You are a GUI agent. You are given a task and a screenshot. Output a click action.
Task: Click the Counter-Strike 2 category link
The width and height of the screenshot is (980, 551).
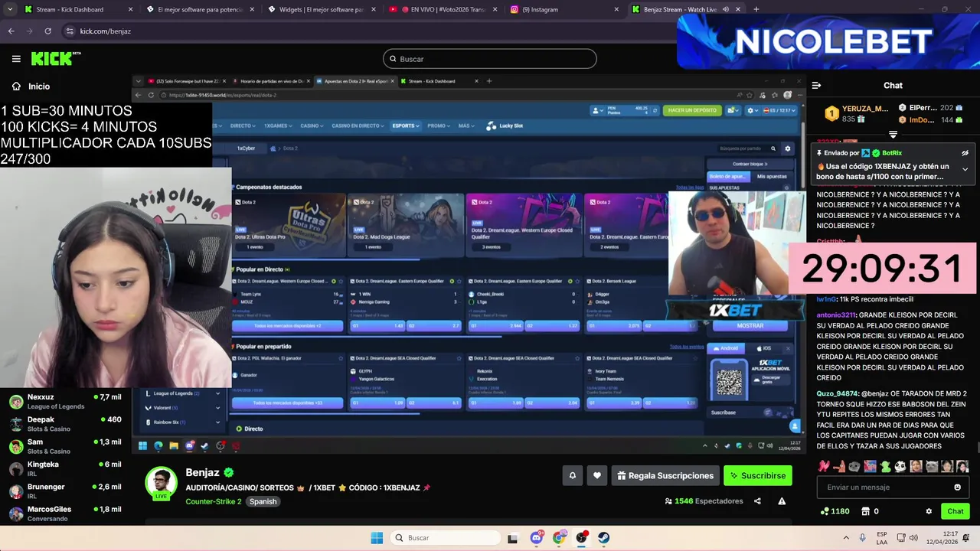click(213, 502)
